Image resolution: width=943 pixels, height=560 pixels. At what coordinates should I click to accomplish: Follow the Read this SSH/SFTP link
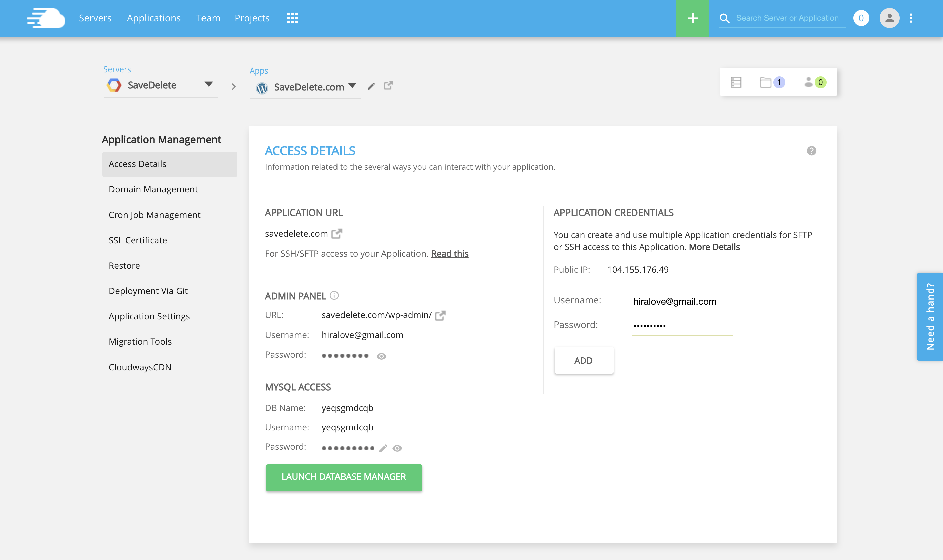click(x=450, y=254)
